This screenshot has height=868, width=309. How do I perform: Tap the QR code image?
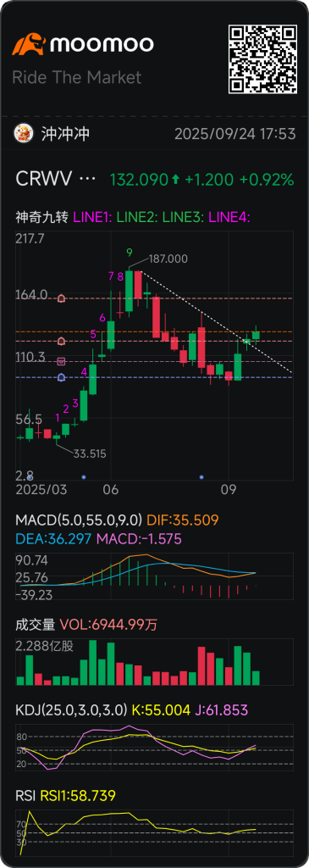pos(262,59)
